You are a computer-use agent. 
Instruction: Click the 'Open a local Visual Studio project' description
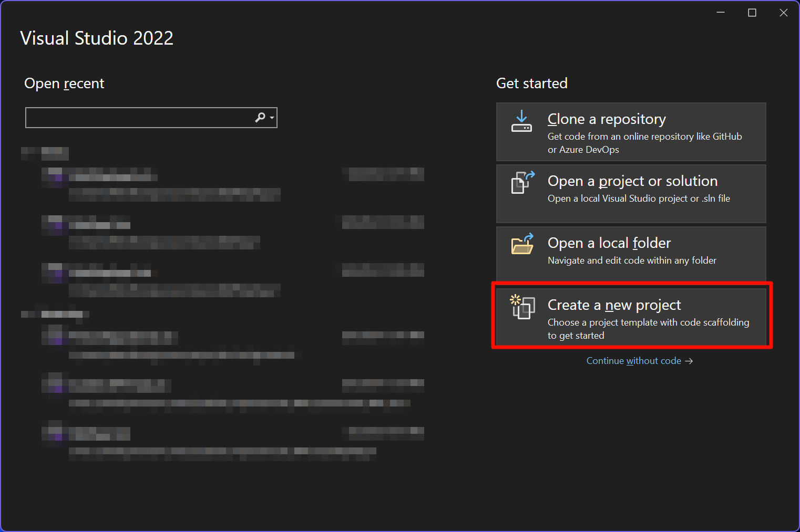pos(639,199)
